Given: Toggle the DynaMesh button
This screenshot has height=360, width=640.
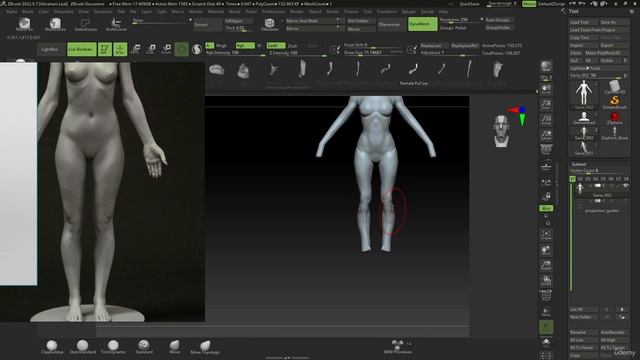Looking at the screenshot, I should coord(422,24).
